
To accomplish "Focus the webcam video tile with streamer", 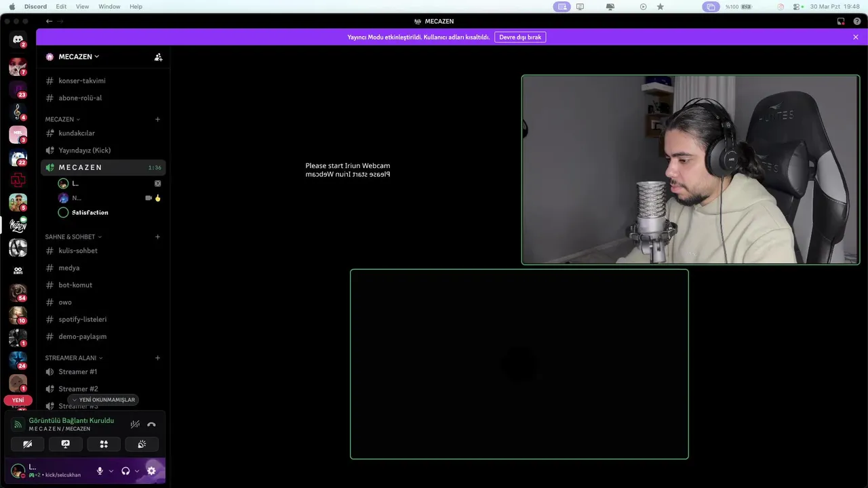I will tap(690, 169).
